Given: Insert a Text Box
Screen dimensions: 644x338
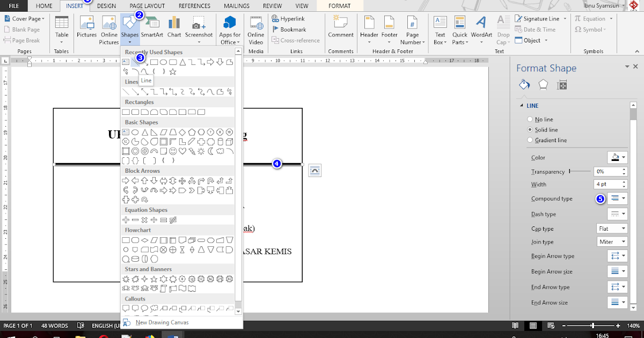Looking at the screenshot, I should 440,30.
